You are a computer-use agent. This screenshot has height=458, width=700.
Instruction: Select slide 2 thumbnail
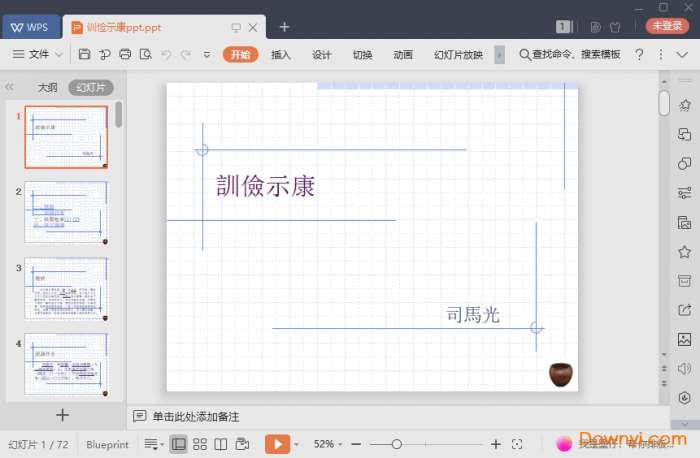[66, 212]
